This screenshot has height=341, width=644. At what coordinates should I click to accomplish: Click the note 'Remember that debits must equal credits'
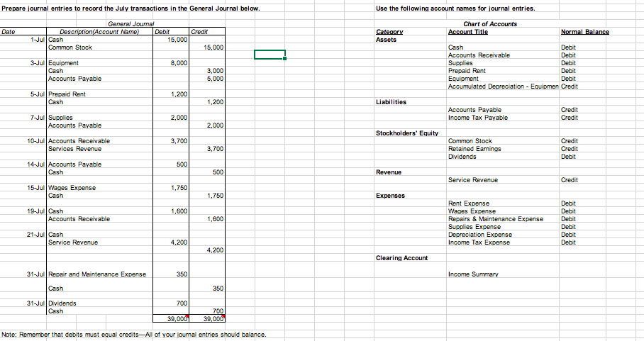[x=134, y=335]
